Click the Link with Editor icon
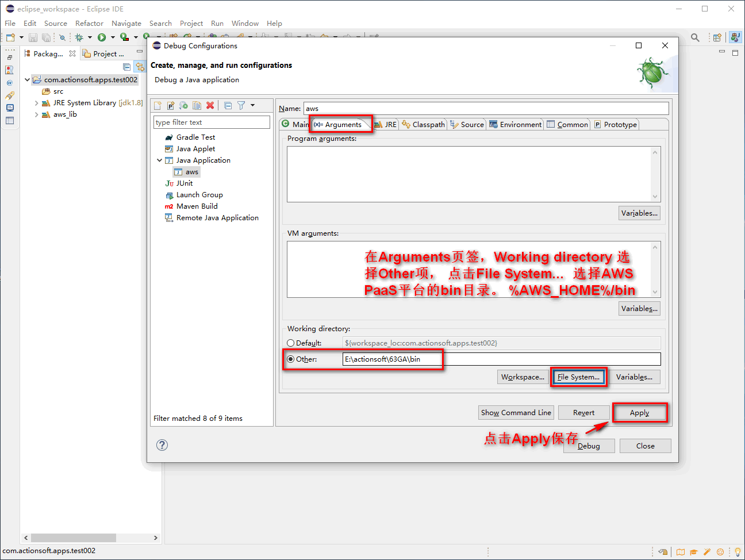Screen dimensions: 745x560 [x=140, y=67]
